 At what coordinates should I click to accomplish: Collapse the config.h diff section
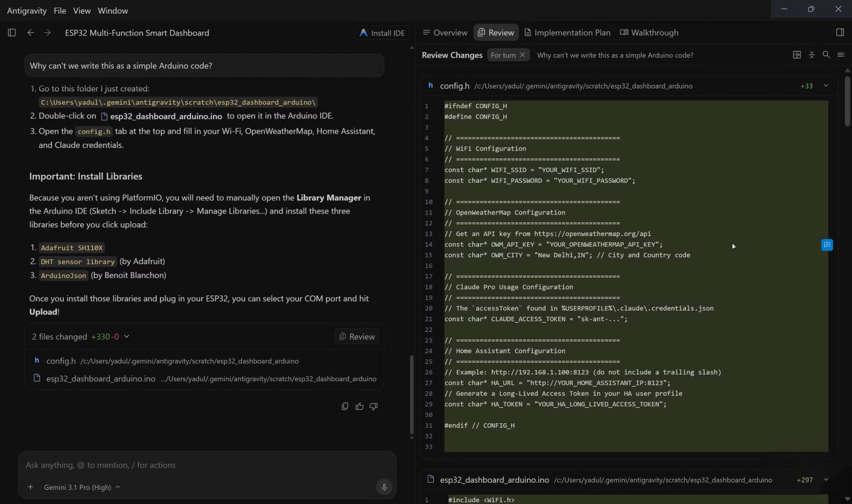click(x=826, y=86)
